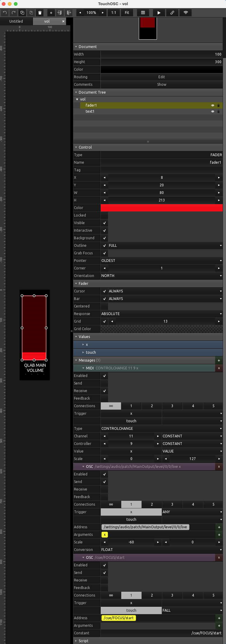The height and width of the screenshot is (644, 226).
Task: Expand the Script section
Action: (83, 641)
